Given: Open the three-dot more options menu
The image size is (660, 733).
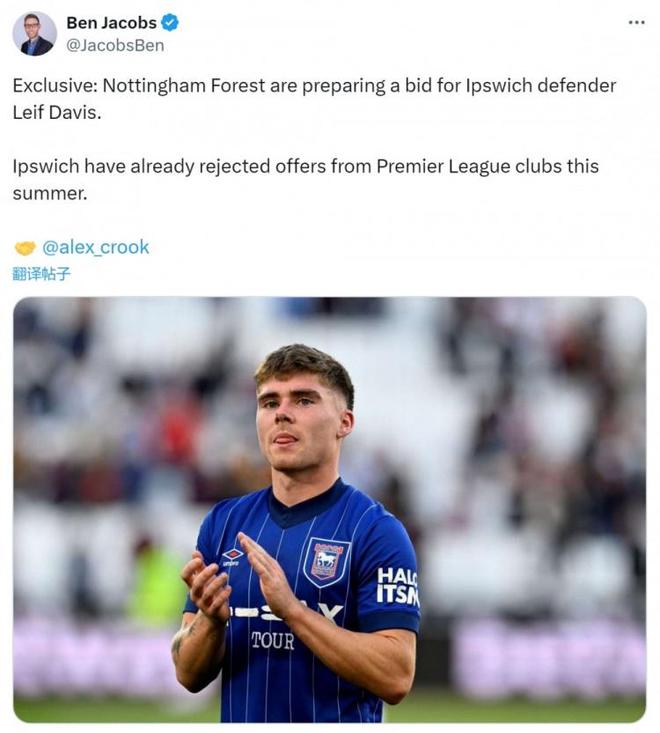Looking at the screenshot, I should click(x=636, y=22).
